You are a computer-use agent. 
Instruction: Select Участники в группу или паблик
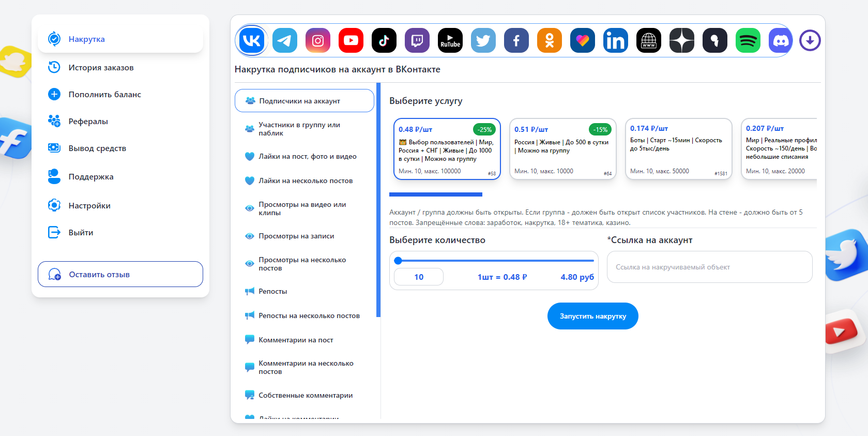click(x=304, y=129)
